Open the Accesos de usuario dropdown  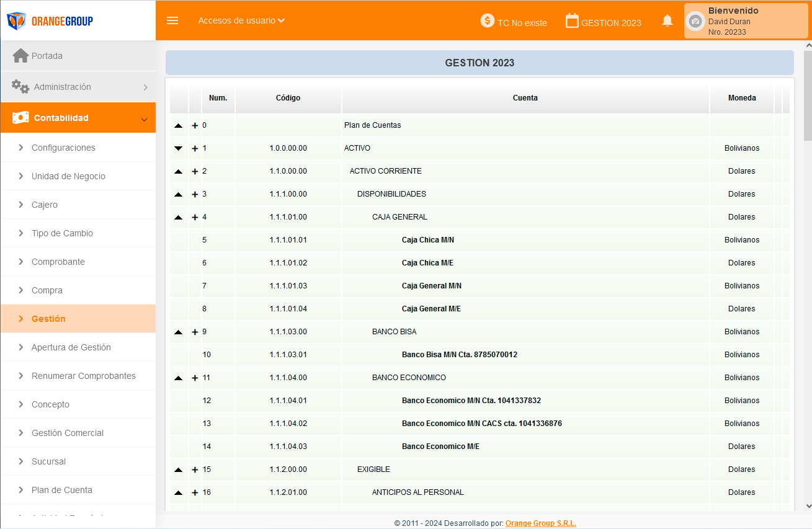(241, 20)
